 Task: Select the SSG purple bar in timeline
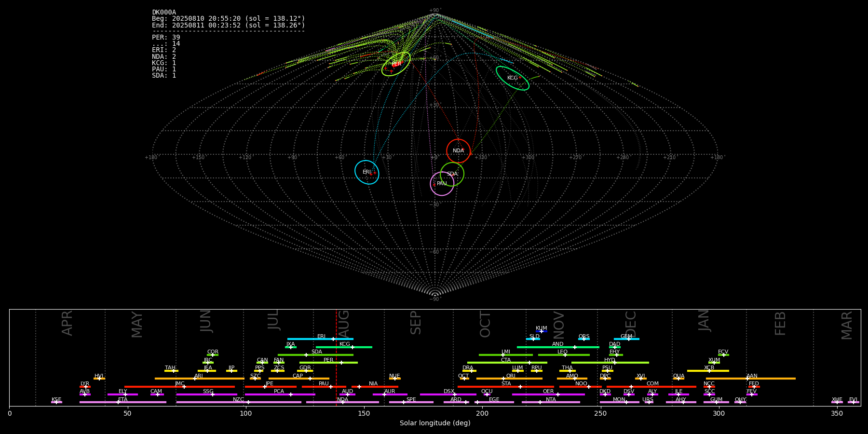207,394
